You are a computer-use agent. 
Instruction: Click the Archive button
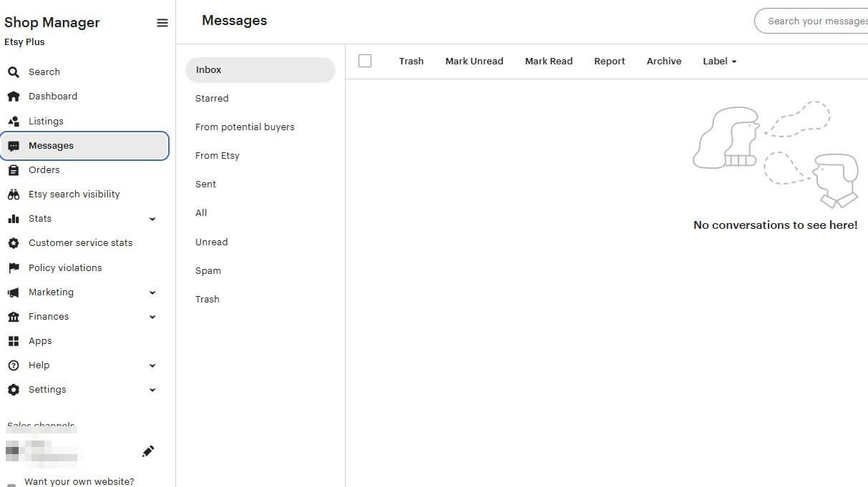(x=664, y=62)
